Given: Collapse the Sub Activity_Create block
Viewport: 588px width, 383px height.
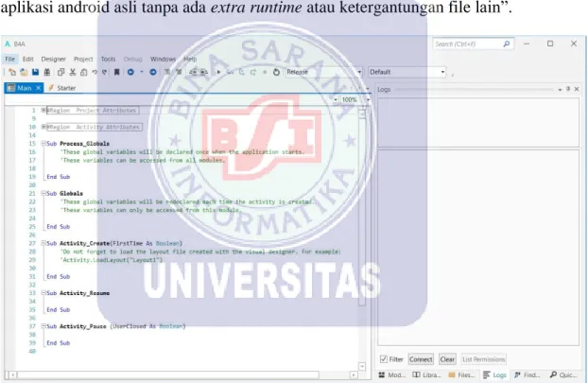Looking at the screenshot, I should pyautogui.click(x=43, y=243).
